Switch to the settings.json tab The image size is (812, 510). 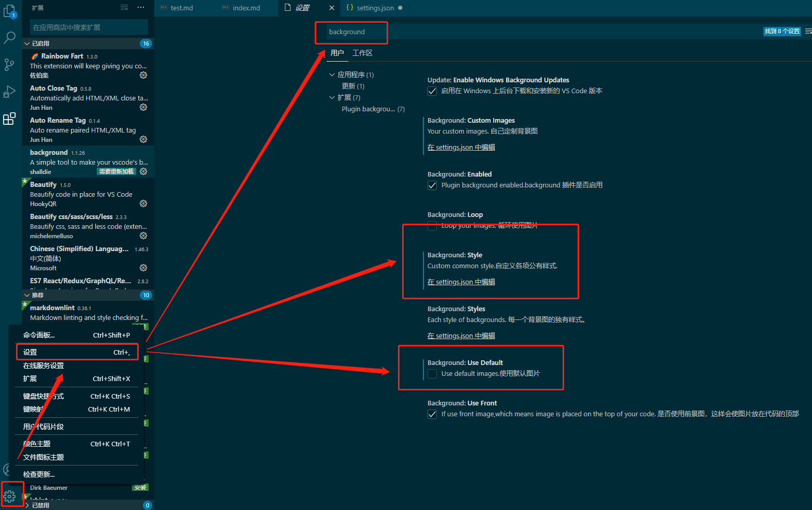[x=375, y=8]
